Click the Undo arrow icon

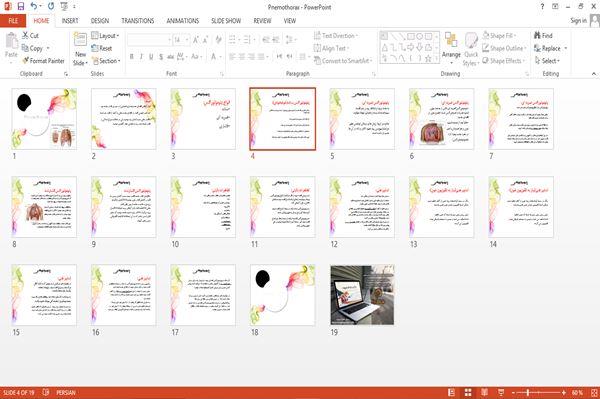[33, 7]
